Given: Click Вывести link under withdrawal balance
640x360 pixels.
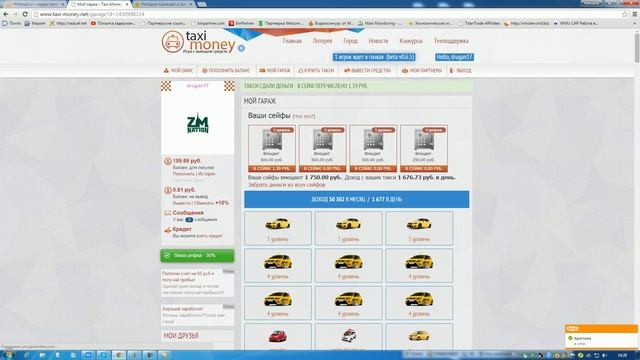Looking at the screenshot, I should point(181,203).
